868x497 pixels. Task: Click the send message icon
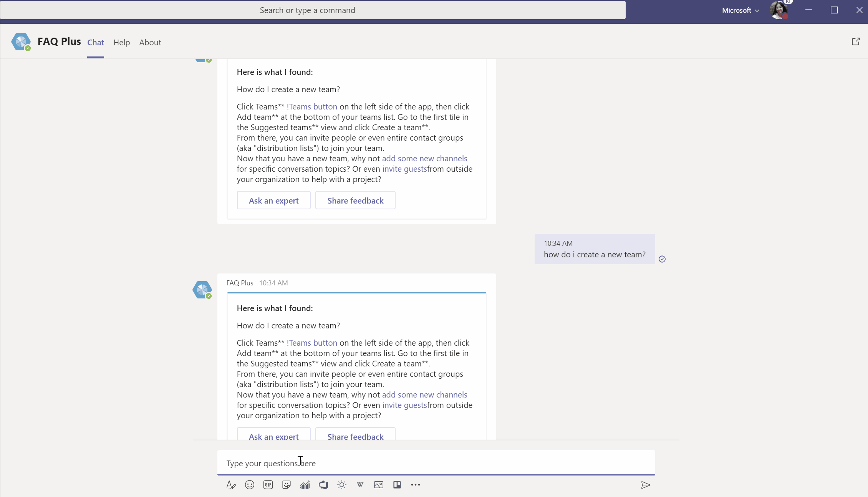point(646,484)
